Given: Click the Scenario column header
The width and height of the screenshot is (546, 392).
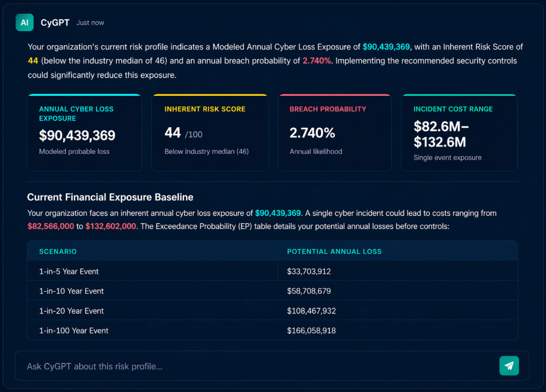Looking at the screenshot, I should 58,251.
